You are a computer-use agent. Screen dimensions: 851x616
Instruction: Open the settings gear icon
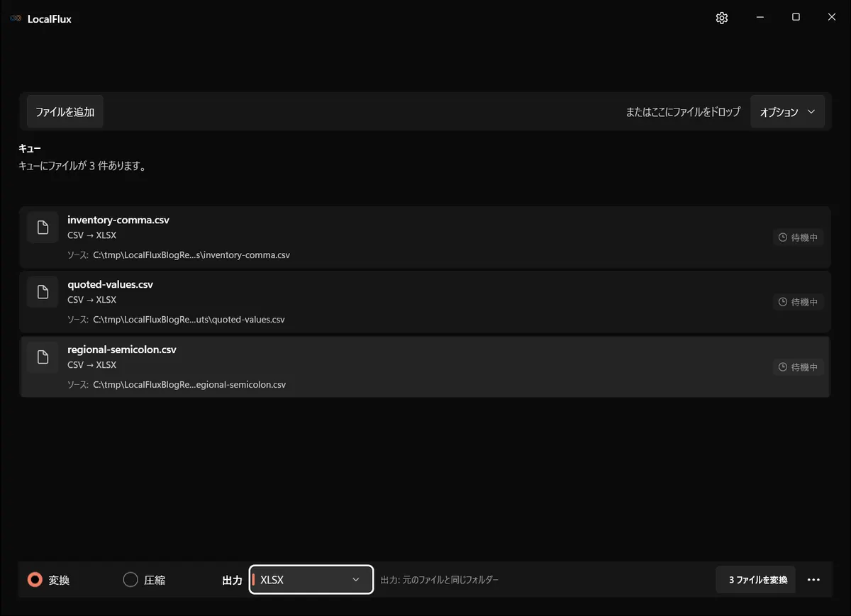pyautogui.click(x=722, y=18)
